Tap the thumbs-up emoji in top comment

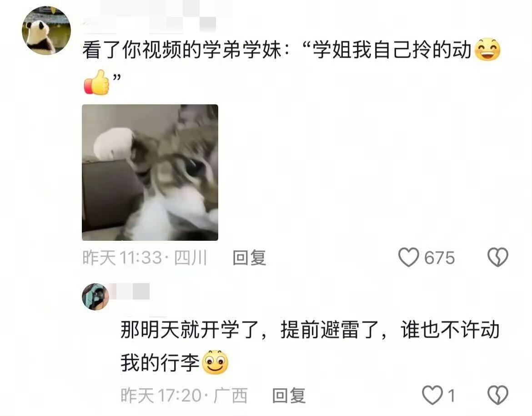tap(97, 82)
